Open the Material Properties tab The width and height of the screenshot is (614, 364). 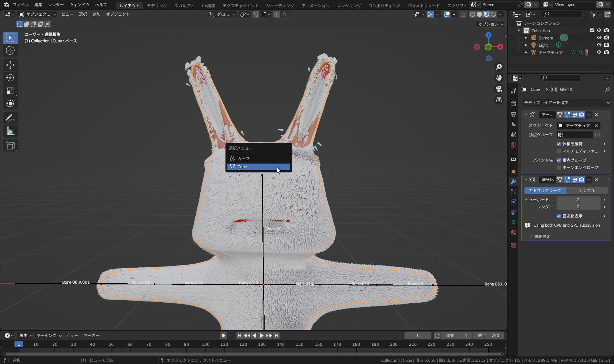[513, 233]
